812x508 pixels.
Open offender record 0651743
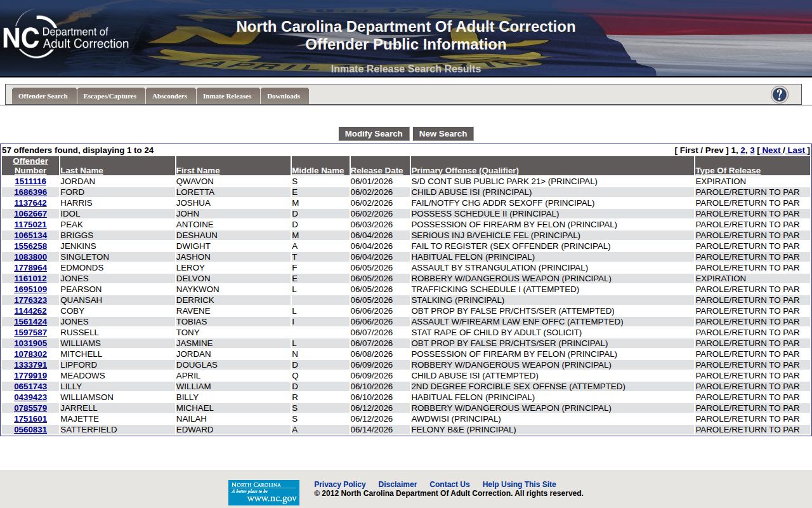click(x=30, y=386)
